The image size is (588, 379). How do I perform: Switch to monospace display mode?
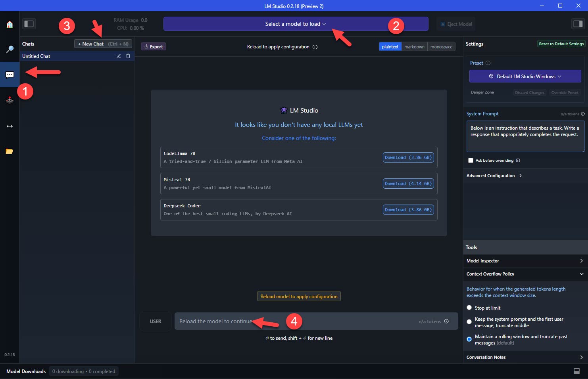click(x=441, y=47)
